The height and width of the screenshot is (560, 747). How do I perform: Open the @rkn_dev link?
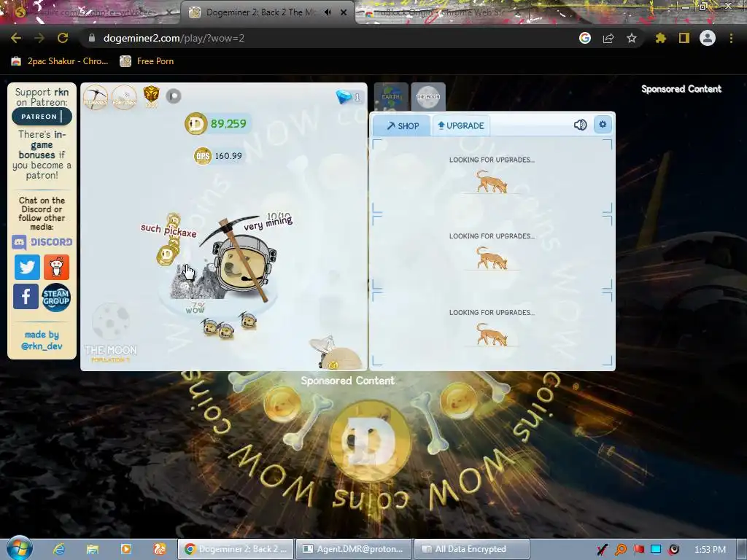(42, 346)
